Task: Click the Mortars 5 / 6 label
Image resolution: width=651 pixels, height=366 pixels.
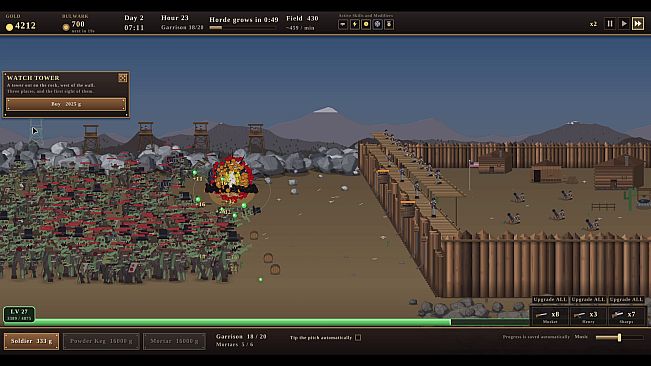Action: coord(235,344)
